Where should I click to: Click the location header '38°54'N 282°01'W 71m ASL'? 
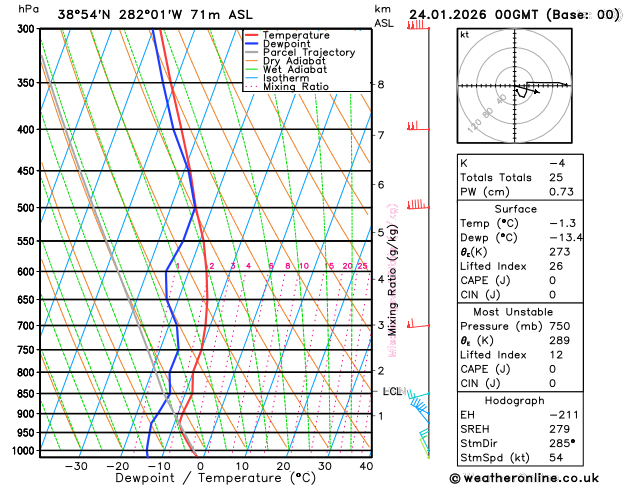155,15
